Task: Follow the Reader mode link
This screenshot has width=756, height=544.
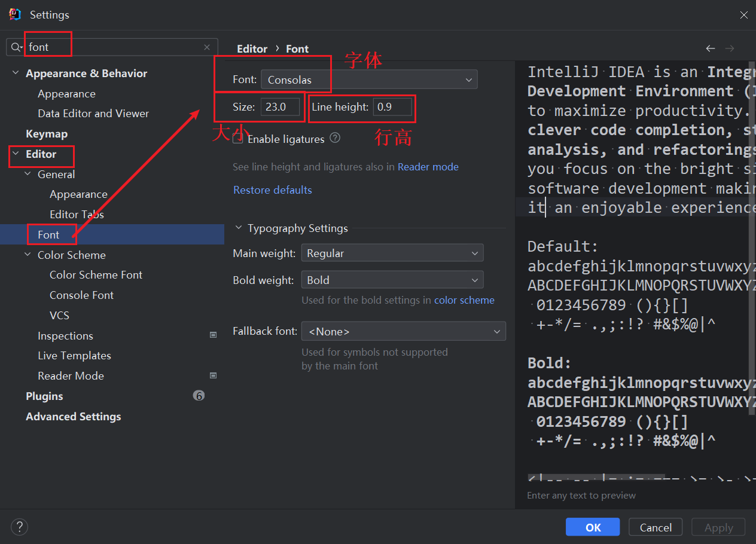Action: point(428,167)
